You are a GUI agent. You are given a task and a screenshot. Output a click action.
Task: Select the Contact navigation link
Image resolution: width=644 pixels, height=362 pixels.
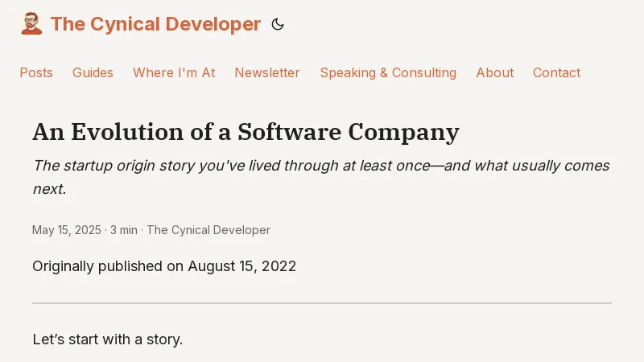(556, 72)
